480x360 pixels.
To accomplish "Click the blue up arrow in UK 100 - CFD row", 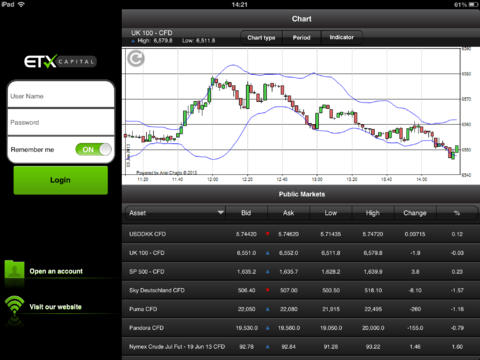I will (267, 253).
